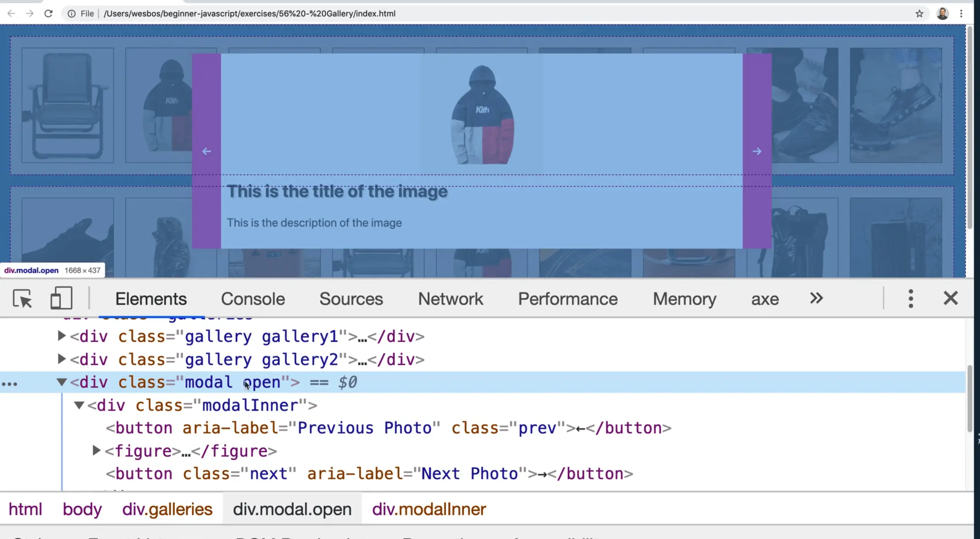Click the browser back arrow
This screenshot has width=980, height=539.
11,14
